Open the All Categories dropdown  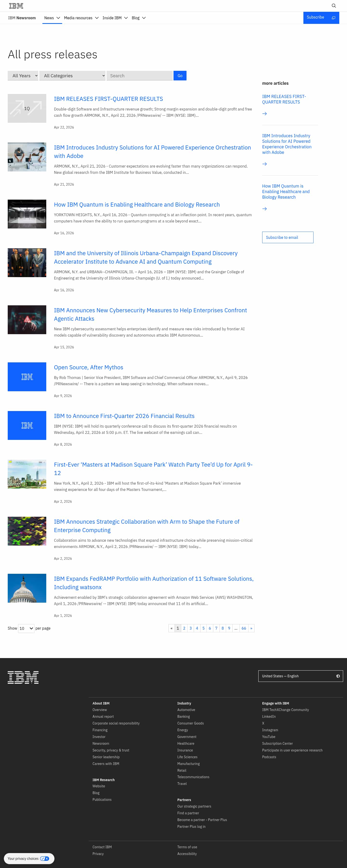[x=73, y=75]
